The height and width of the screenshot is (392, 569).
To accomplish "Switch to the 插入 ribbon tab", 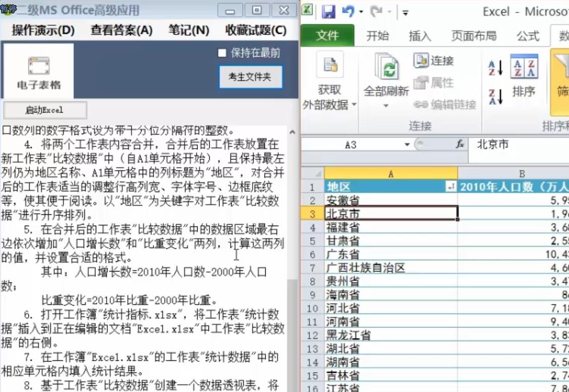I will coord(420,36).
